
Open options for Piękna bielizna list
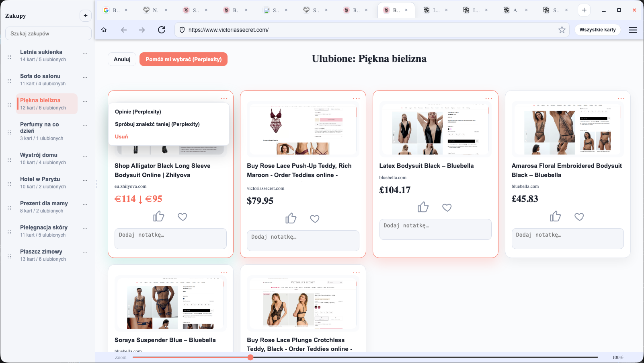[x=85, y=101]
